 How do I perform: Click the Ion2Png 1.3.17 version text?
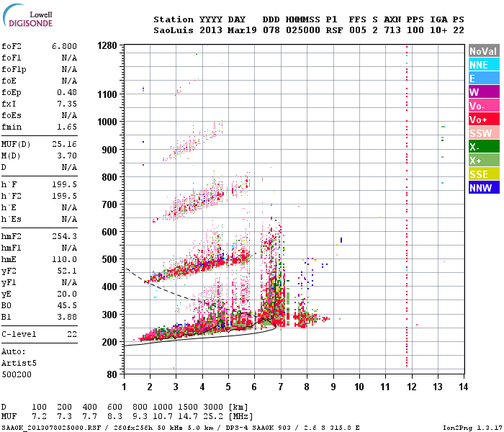[472, 428]
